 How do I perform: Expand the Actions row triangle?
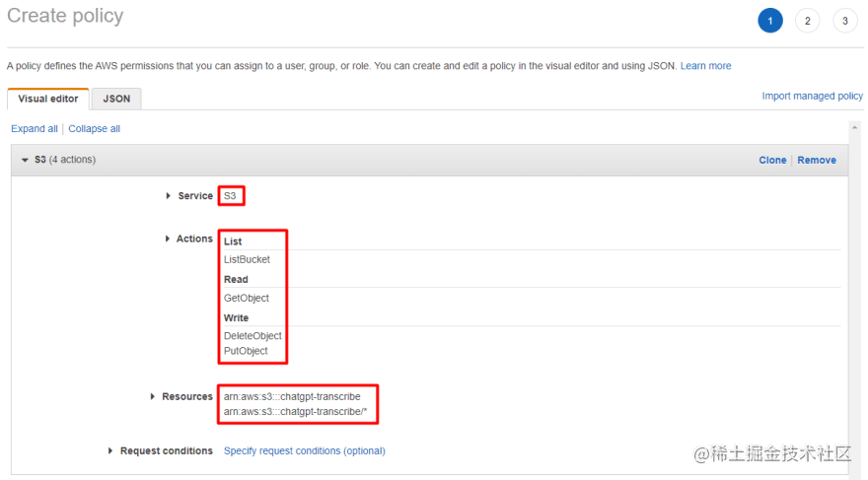tap(167, 239)
